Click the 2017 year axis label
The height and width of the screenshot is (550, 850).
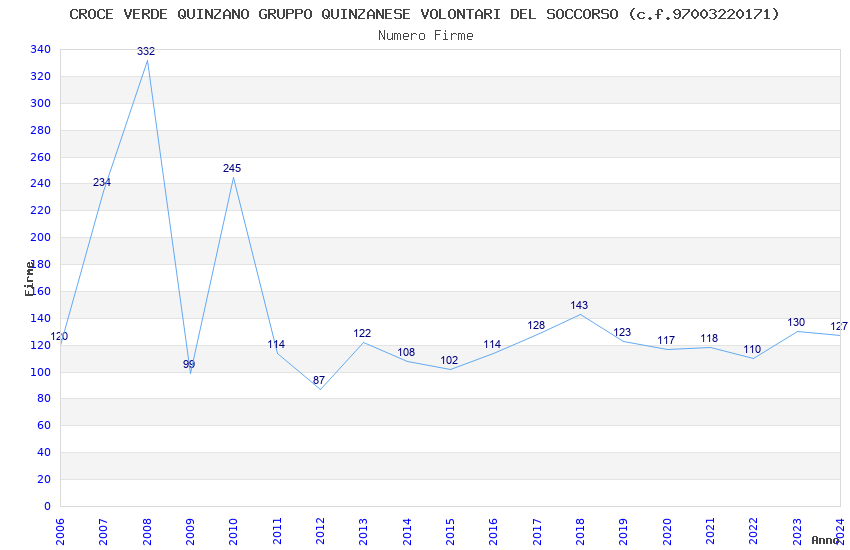coord(537,531)
